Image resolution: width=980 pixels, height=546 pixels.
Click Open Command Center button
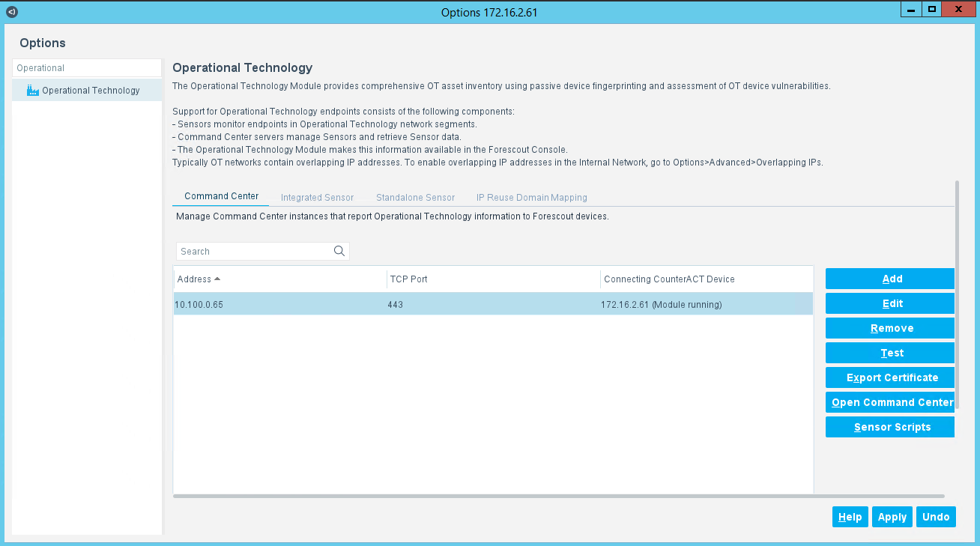pyautogui.click(x=890, y=402)
